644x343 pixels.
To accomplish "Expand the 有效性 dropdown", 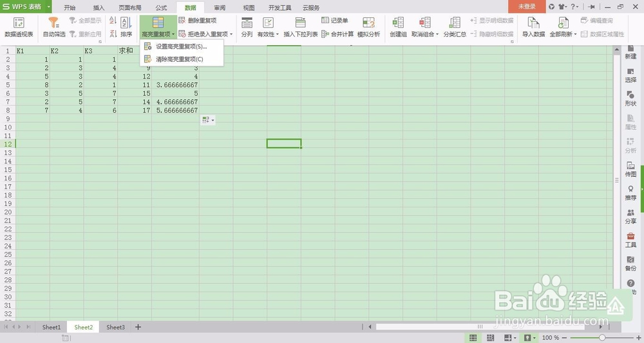I will click(277, 34).
